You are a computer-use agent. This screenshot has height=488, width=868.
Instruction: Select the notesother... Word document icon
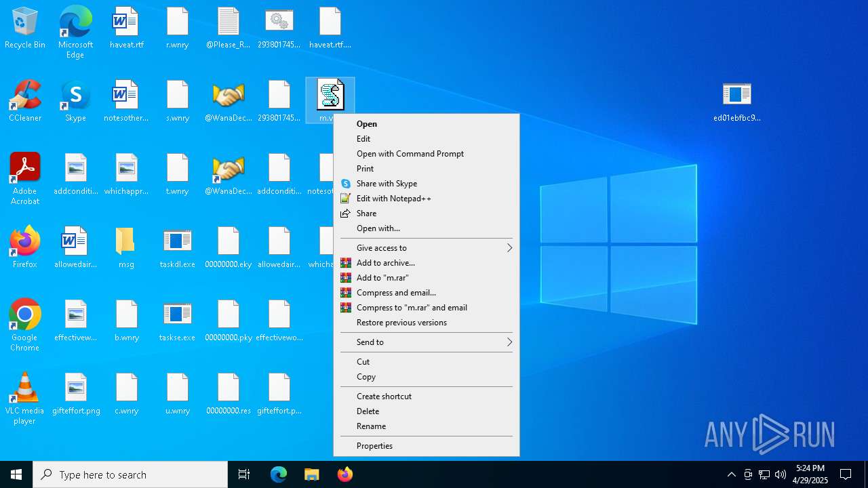point(126,102)
